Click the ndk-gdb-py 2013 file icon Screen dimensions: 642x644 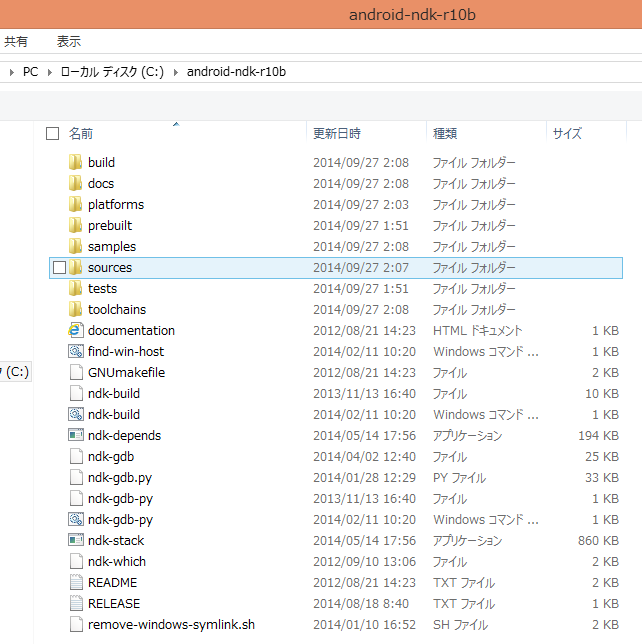tap(76, 498)
